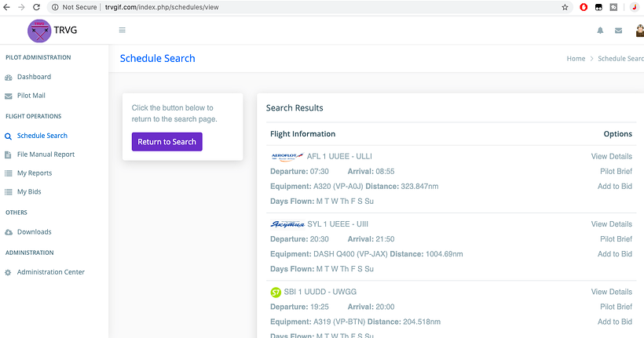Viewport: 644px width, 338px height.
Task: Click the Pilot Mail envelope icon
Action: tap(8, 96)
